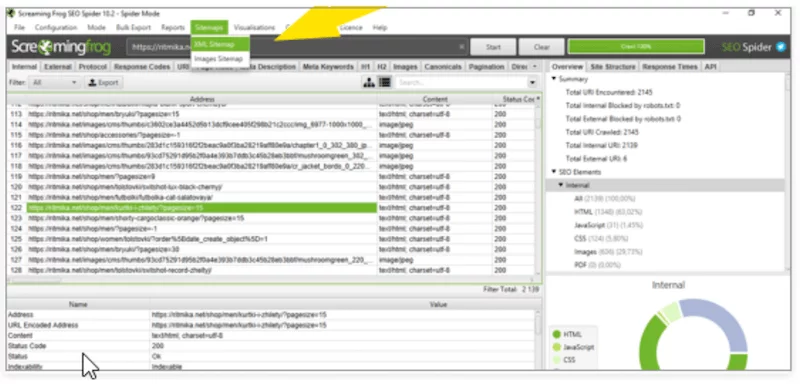Image resolution: width=800 pixels, height=384 pixels.
Task: Switch to the External tab
Action: click(x=58, y=67)
